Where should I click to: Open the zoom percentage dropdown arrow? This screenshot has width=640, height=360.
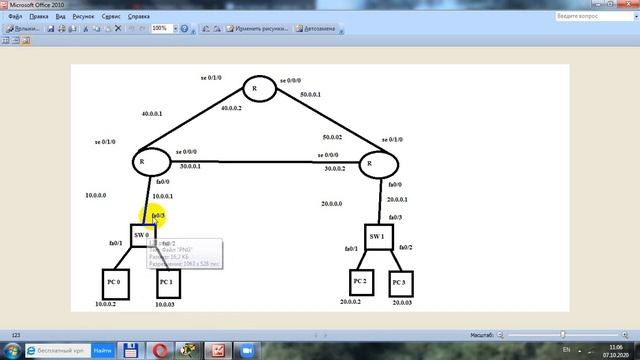[x=176, y=29]
